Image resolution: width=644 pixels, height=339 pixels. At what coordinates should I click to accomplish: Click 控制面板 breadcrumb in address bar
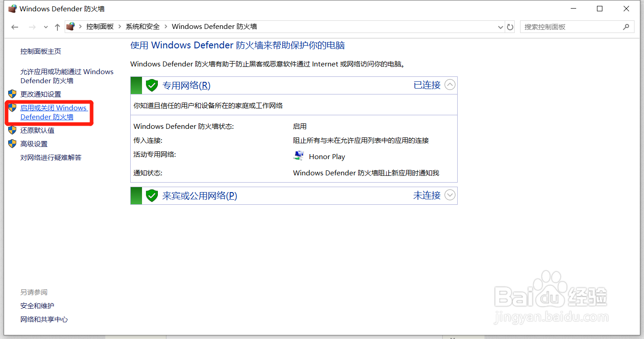pyautogui.click(x=100, y=27)
